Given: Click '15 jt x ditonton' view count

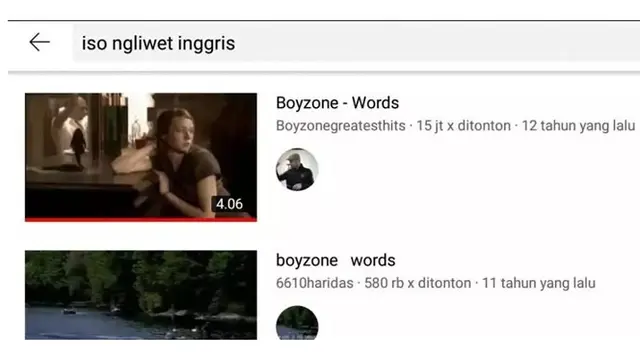Looking at the screenshot, I should pos(463,126).
